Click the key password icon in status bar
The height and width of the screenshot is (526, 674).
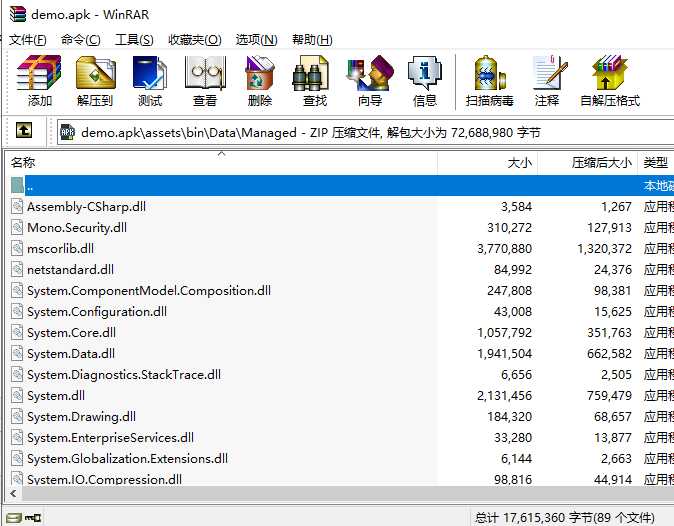pyautogui.click(x=33, y=518)
